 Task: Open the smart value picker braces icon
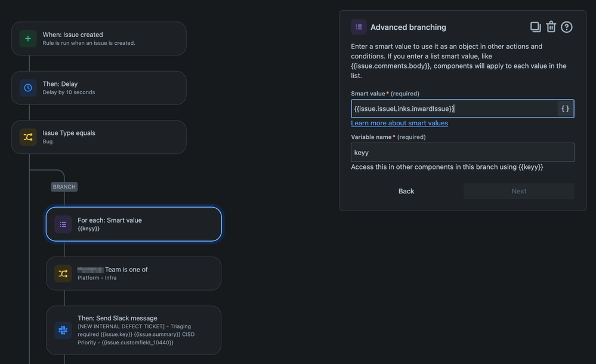point(564,108)
